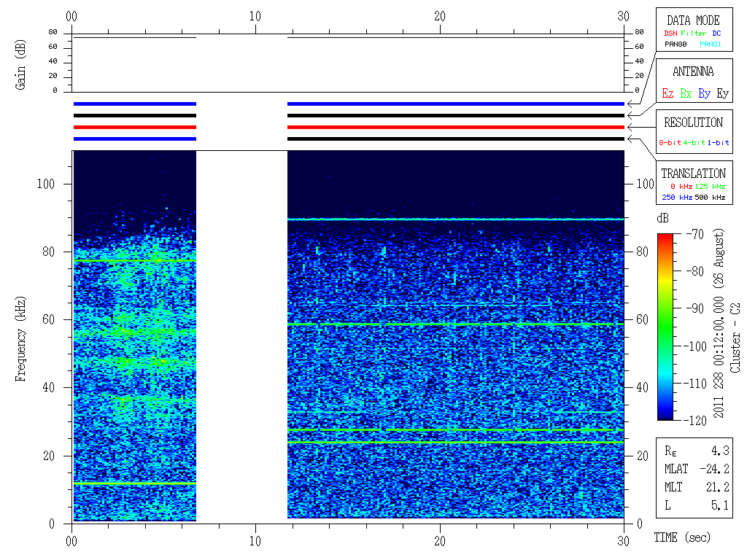Select the green Bx antenna label
This screenshot has width=747, height=560.
click(686, 93)
